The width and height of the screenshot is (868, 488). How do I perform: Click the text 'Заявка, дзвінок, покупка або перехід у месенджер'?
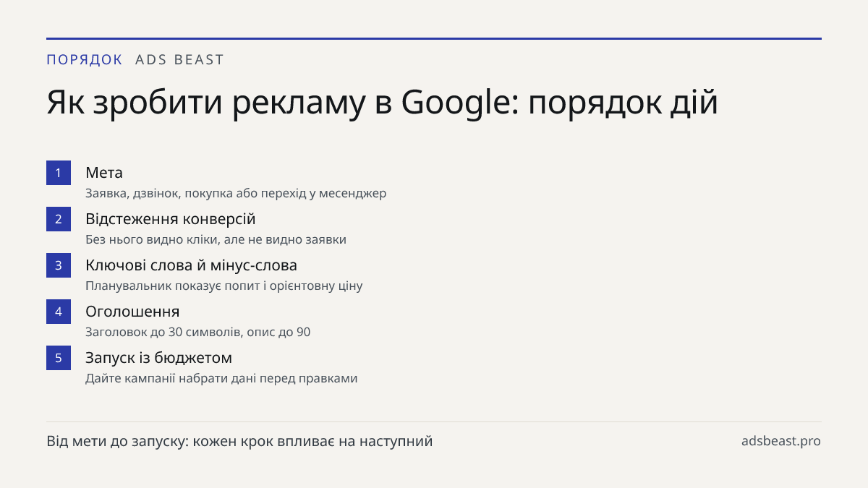pos(236,193)
